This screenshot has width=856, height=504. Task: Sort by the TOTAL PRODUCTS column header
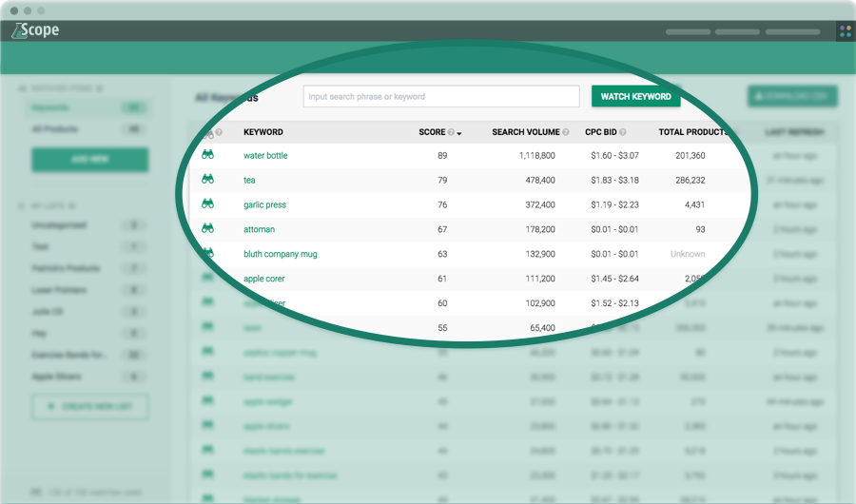click(693, 132)
